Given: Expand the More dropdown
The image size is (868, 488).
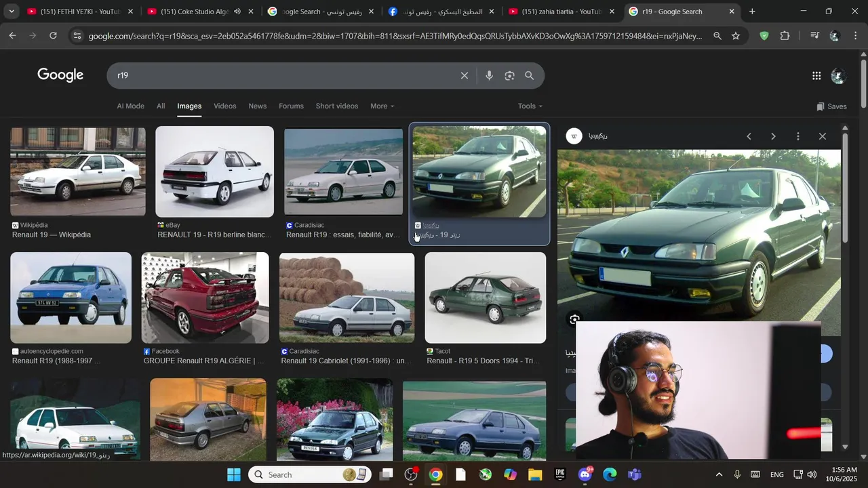Looking at the screenshot, I should coord(382,106).
